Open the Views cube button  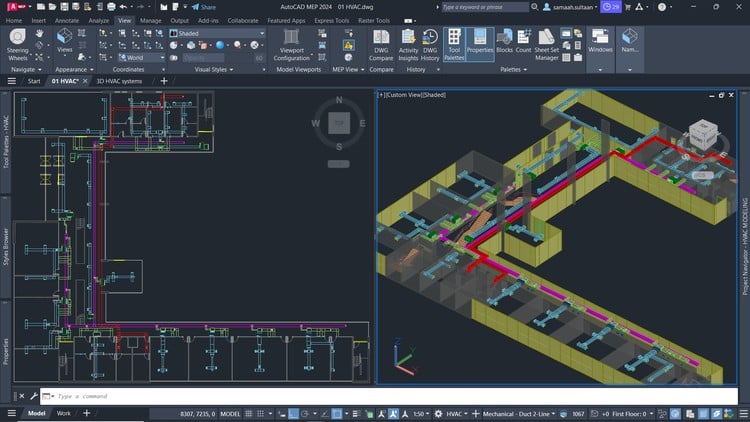click(x=64, y=41)
